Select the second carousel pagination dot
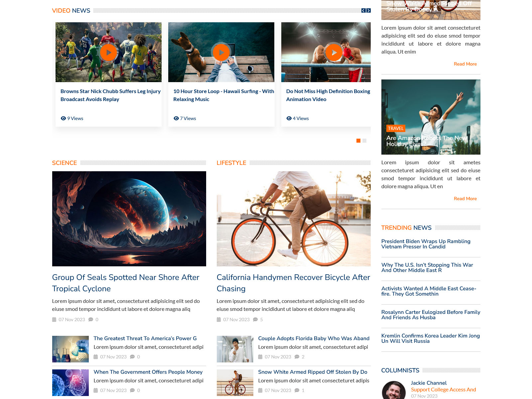This screenshot has width=532, height=399. (x=364, y=141)
